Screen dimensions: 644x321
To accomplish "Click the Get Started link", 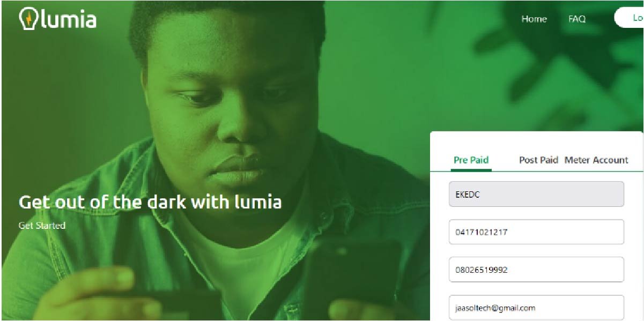I will pos(42,225).
